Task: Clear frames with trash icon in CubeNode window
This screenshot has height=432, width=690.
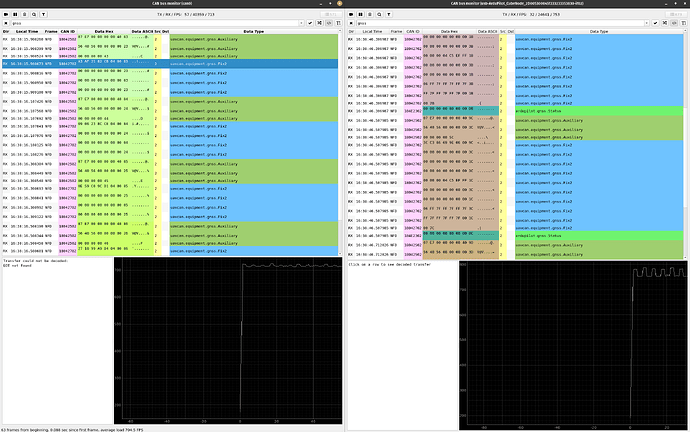Action: click(x=370, y=15)
